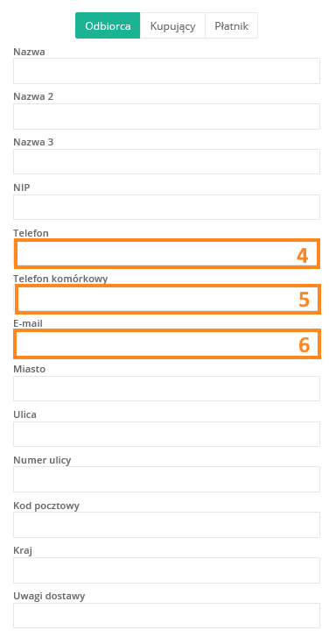Click the Nazwa 3 text field

coord(166,162)
